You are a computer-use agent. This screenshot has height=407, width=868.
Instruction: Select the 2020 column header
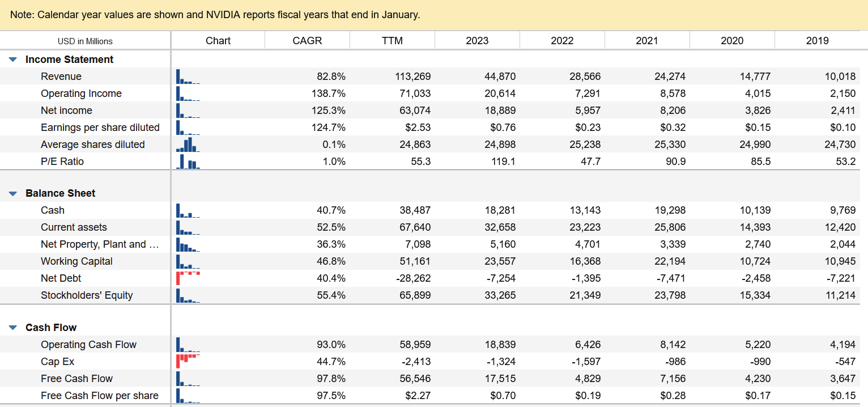[x=732, y=41]
